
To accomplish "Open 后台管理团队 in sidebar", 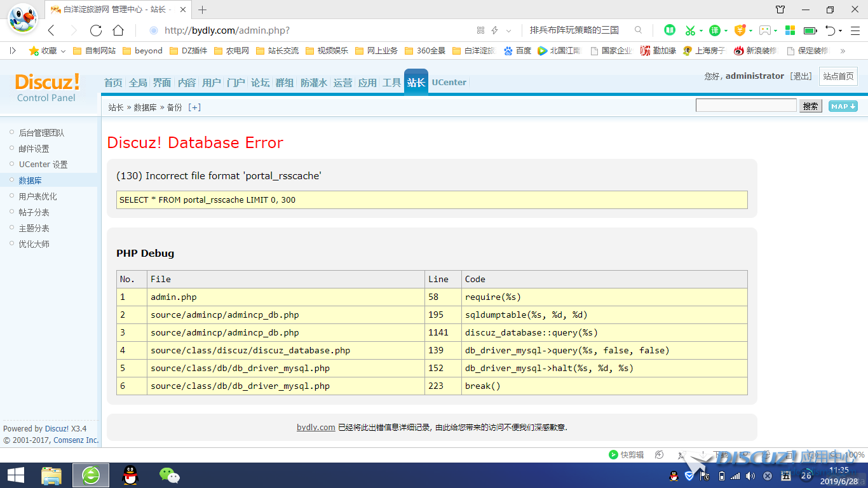I will (x=41, y=133).
